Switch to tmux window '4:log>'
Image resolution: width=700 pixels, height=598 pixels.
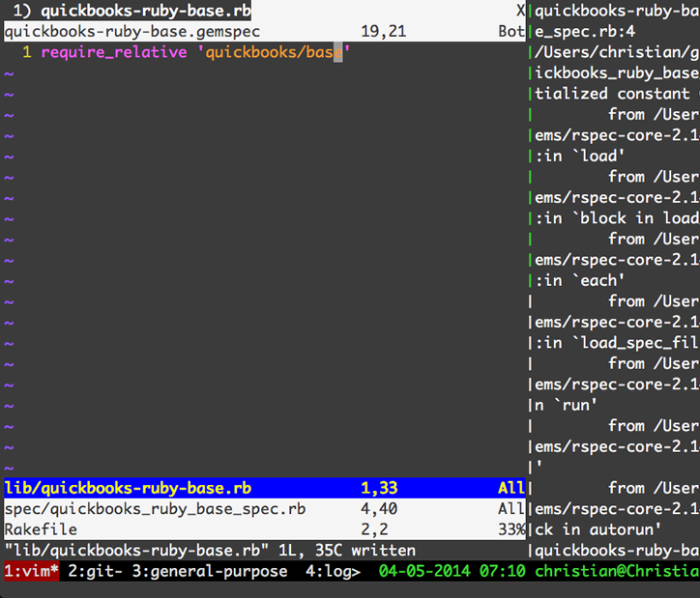[333, 571]
